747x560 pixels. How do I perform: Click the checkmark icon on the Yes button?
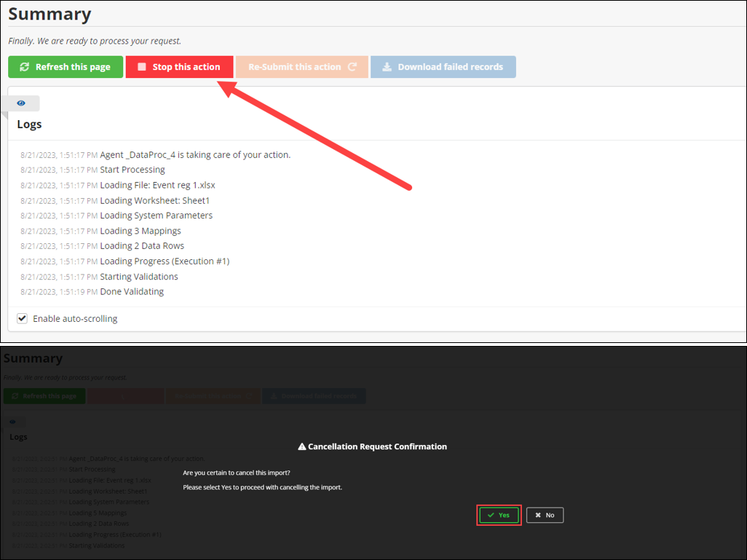tap(491, 515)
